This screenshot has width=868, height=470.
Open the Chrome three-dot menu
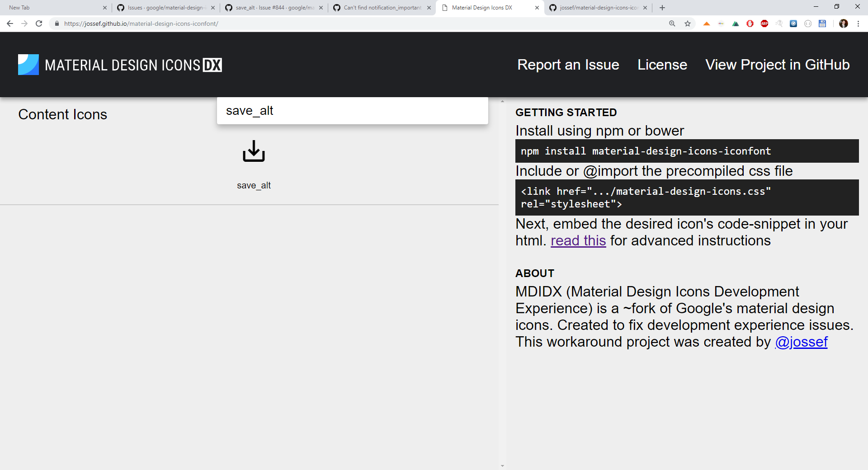point(858,23)
